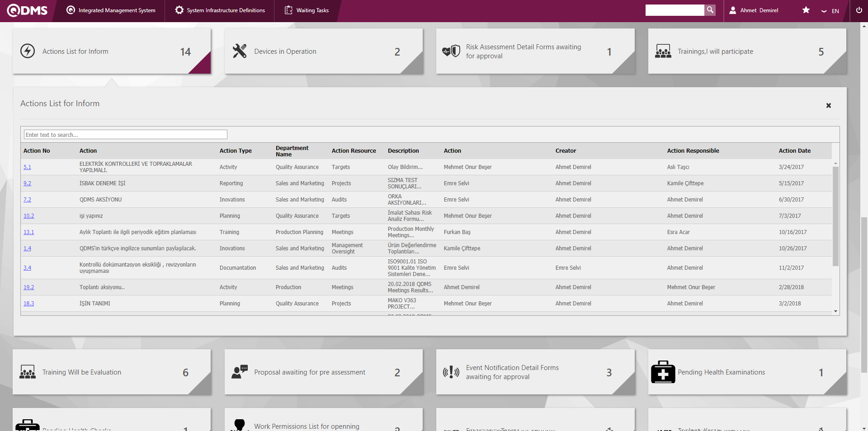Open the Pending Health Examinations tile

(747, 372)
